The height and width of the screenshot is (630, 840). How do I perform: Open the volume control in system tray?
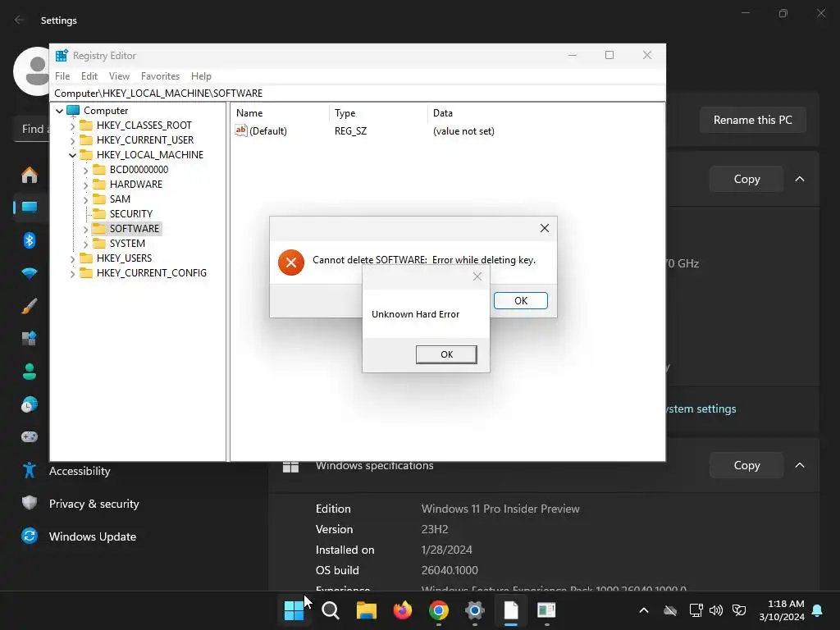point(716,610)
